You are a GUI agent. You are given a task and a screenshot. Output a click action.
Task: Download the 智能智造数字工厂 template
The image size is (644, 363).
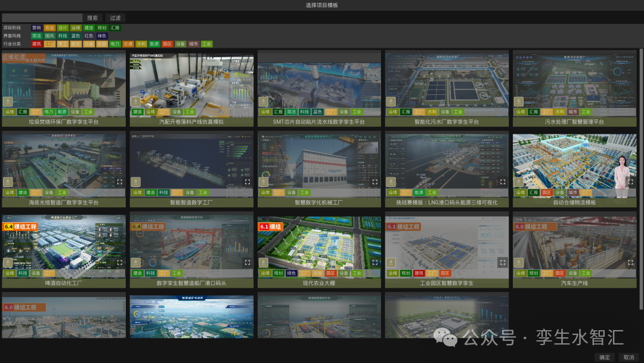pos(135,181)
